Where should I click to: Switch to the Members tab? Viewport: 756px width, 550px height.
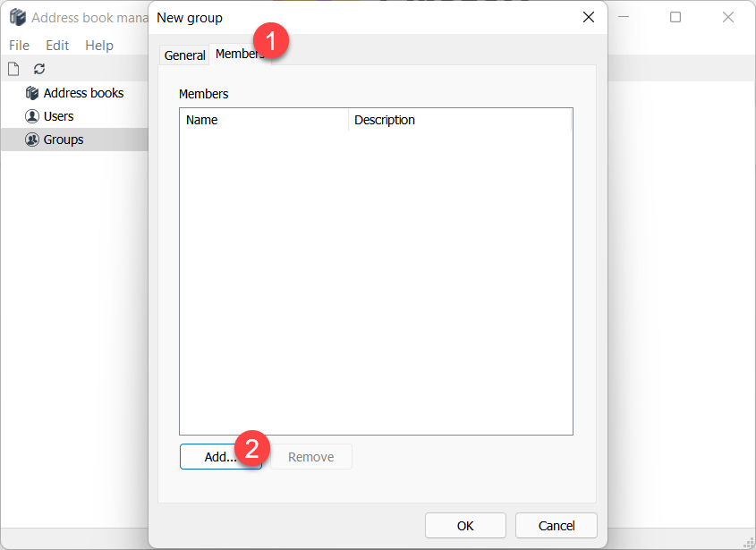(x=236, y=55)
